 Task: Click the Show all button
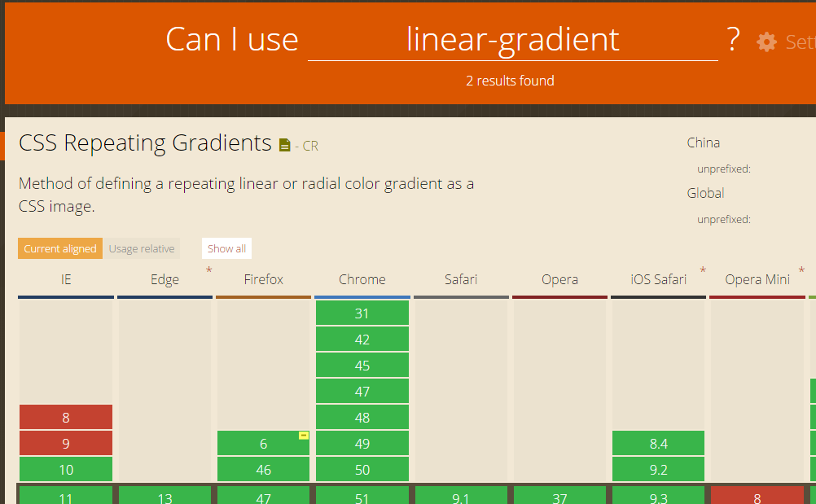pyautogui.click(x=226, y=248)
